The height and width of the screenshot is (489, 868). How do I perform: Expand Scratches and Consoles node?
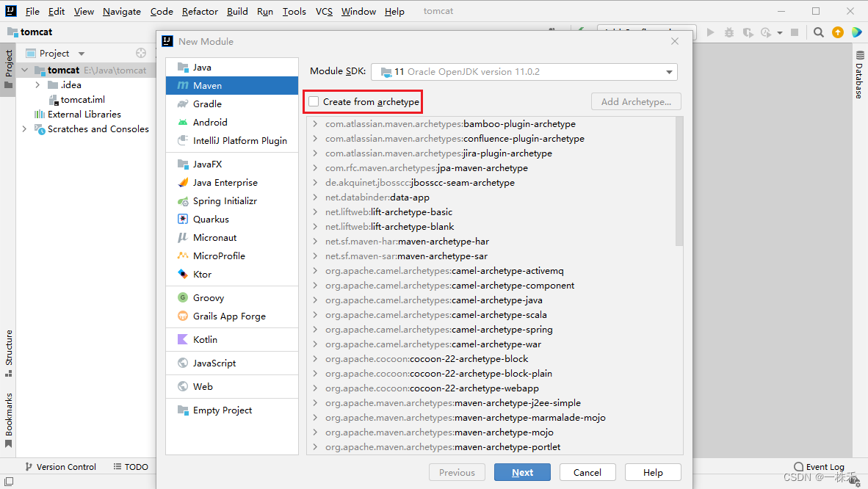(x=24, y=129)
